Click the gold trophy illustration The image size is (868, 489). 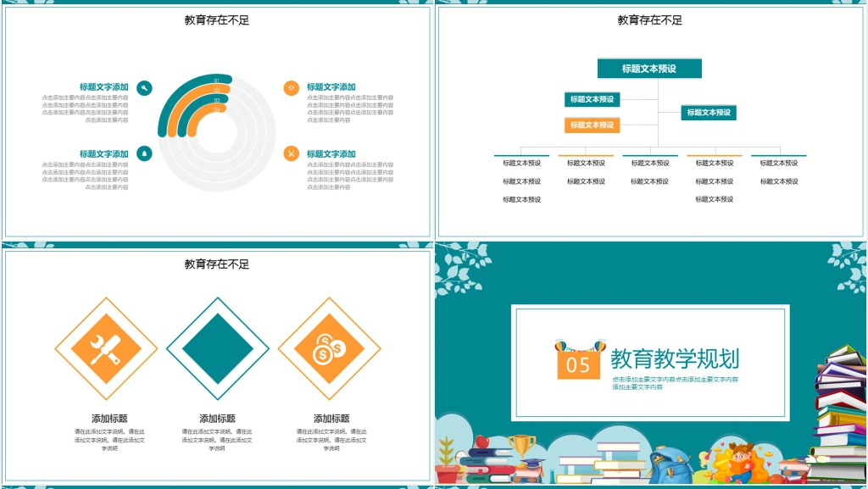(522, 447)
